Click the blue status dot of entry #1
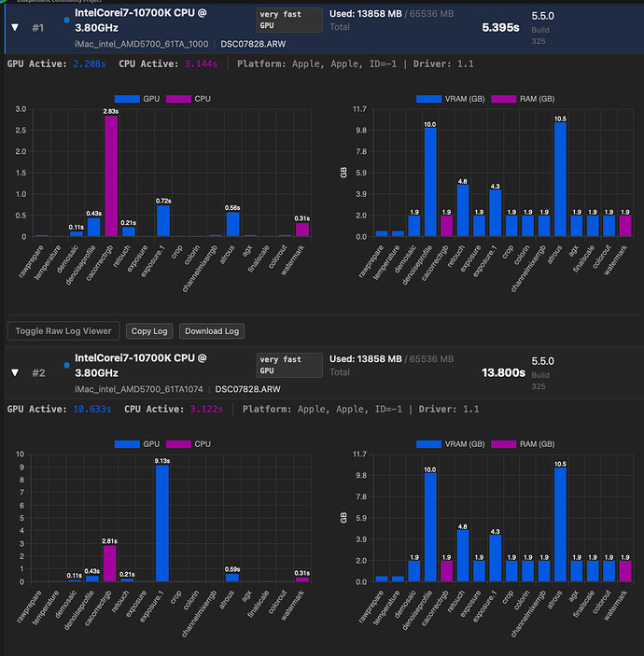This screenshot has width=644, height=656. pyautogui.click(x=66, y=20)
